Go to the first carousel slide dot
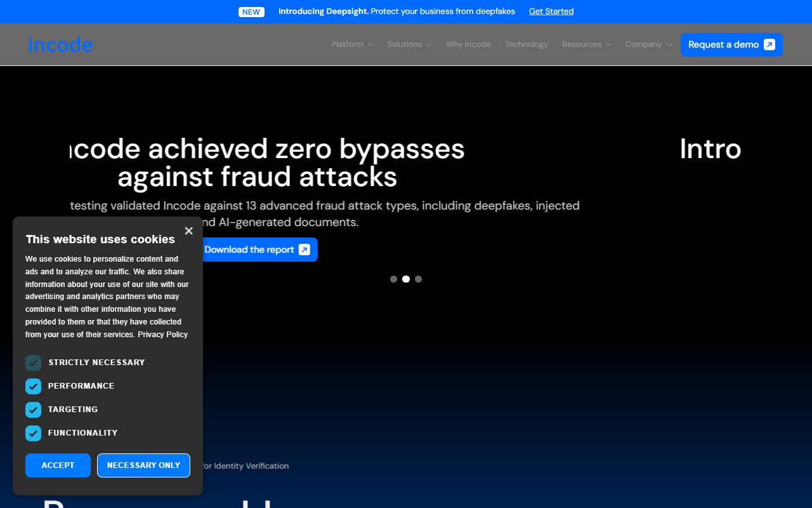 pos(393,279)
